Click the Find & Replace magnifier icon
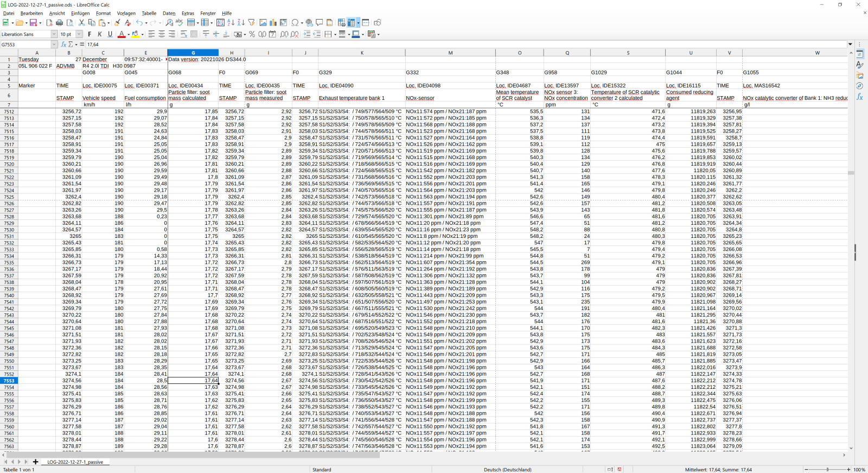Screen dimensions: 868x473 click(x=169, y=23)
